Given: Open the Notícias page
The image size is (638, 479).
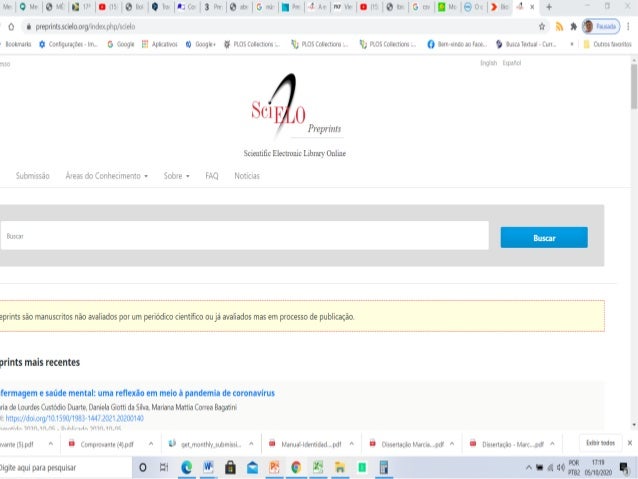Looking at the screenshot, I should pos(247,176).
